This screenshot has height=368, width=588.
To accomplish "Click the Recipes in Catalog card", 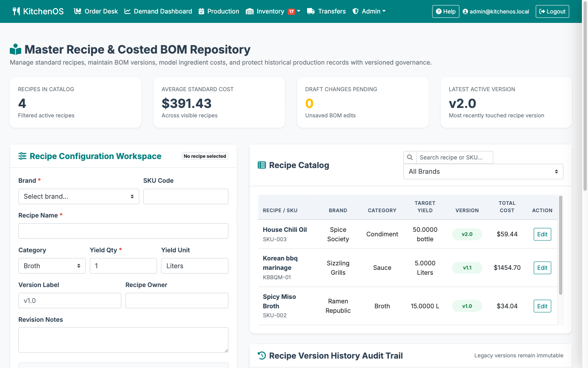I will point(76,103).
